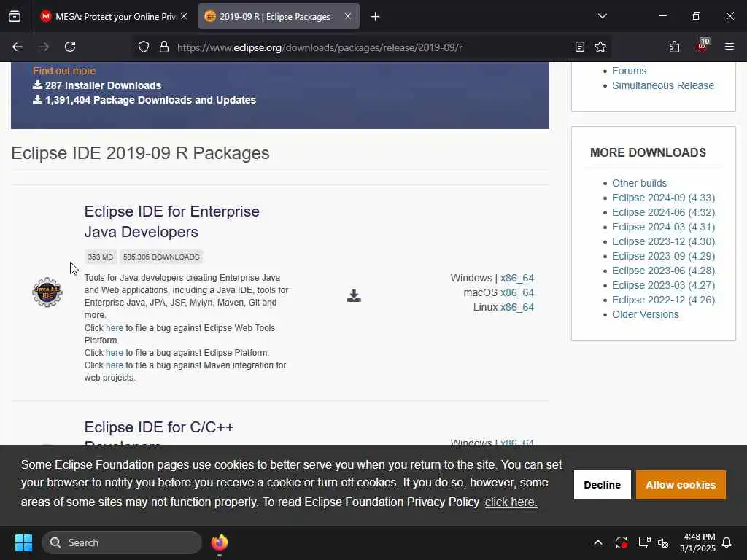The image size is (747, 560).
Task: Open the list all tabs dropdown
Action: pyautogui.click(x=603, y=16)
